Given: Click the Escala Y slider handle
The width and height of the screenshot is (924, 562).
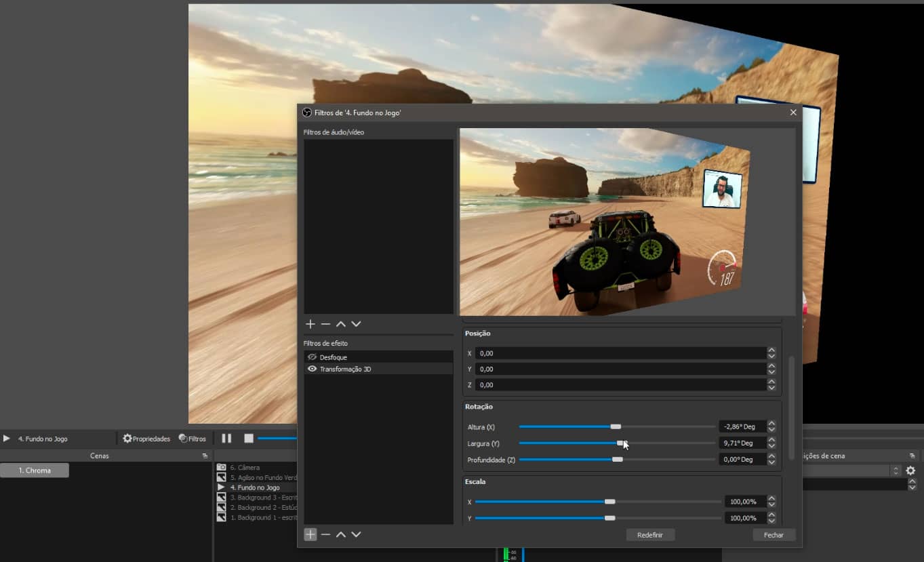Looking at the screenshot, I should coord(609,518).
